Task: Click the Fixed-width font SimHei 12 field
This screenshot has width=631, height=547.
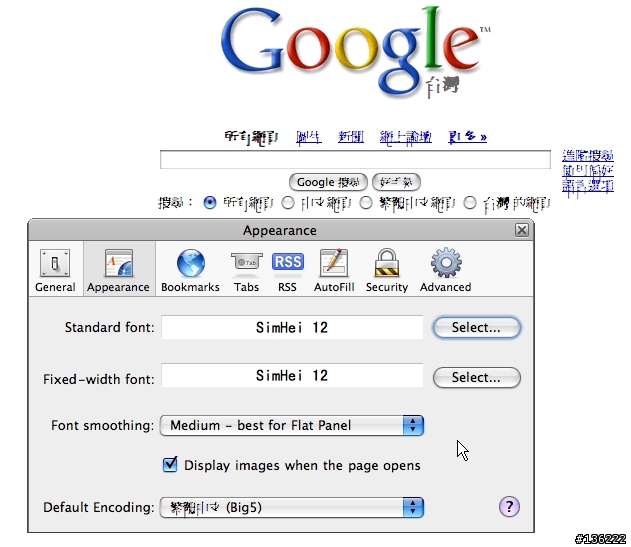Action: (292, 376)
